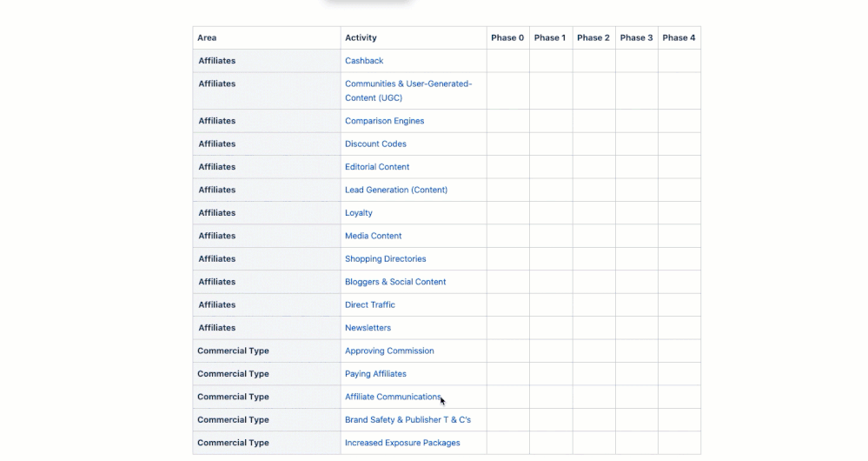Click the Phase 1 column header
868x461 pixels.
(x=551, y=37)
